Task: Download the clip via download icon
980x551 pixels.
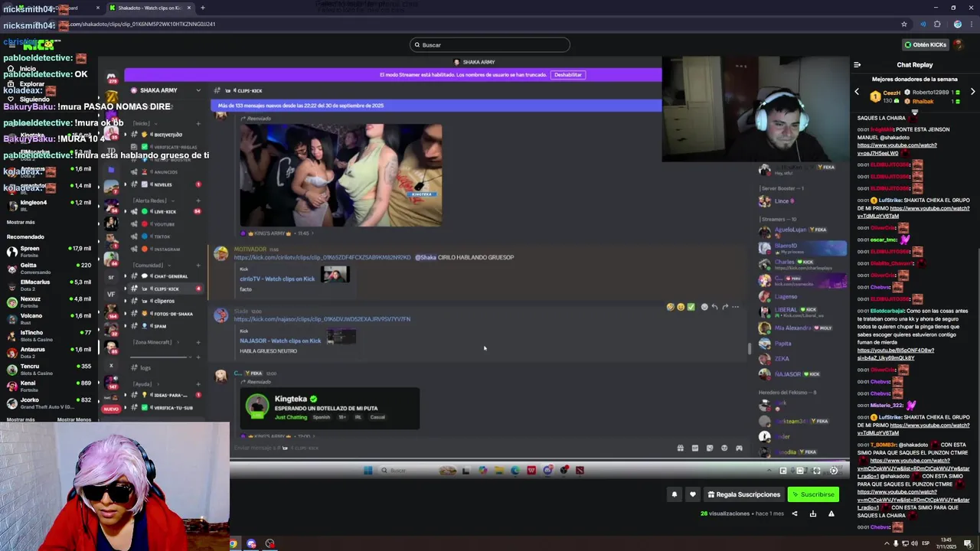Action: click(813, 514)
